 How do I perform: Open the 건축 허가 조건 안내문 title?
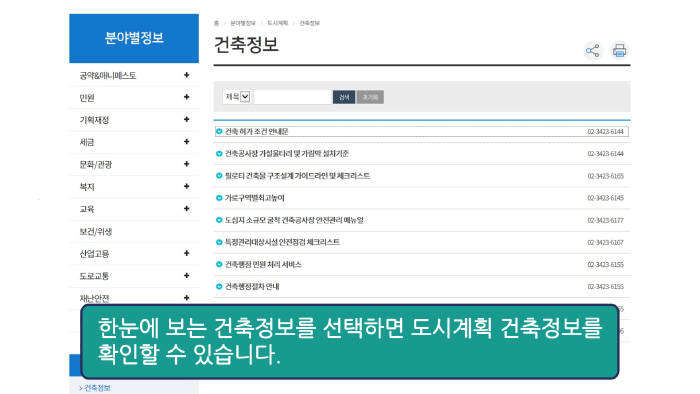(257, 131)
